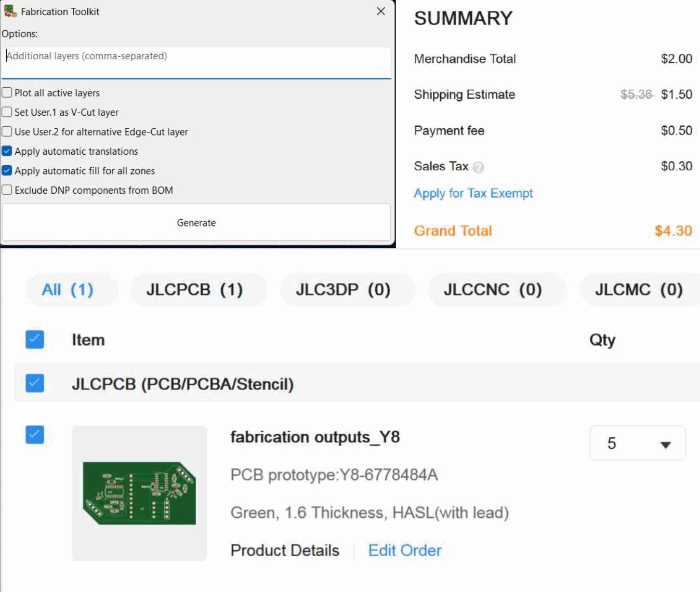Enable Plot all active layers
Screen dimensions: 700x592
pos(7,93)
